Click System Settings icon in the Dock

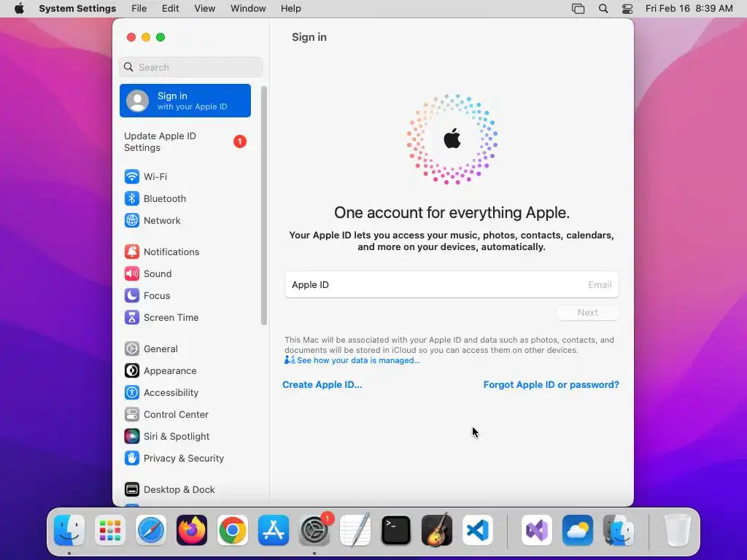pos(314,530)
